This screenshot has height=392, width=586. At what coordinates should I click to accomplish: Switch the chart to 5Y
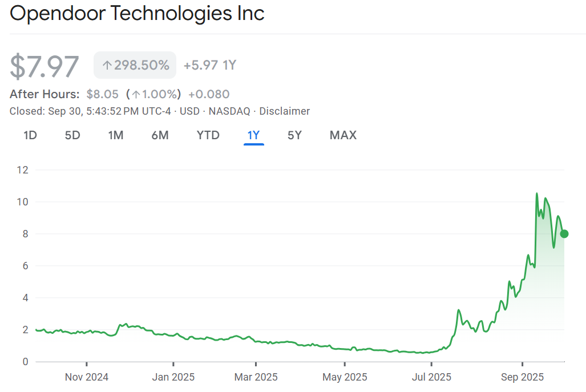pyautogui.click(x=294, y=135)
